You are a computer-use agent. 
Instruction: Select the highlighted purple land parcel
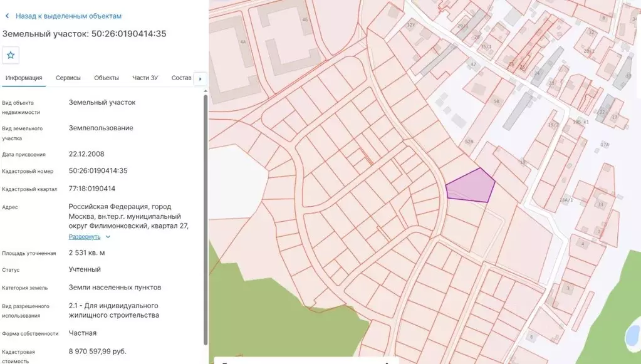point(471,186)
